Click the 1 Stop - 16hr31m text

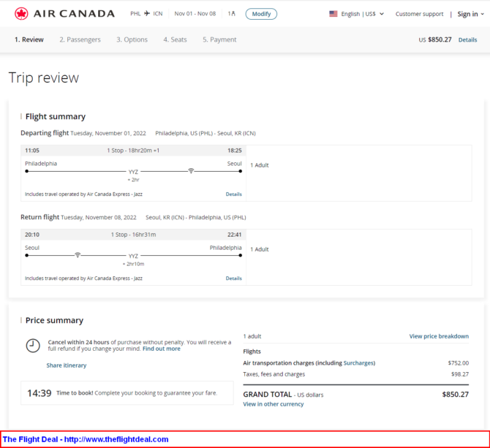pyautogui.click(x=133, y=235)
